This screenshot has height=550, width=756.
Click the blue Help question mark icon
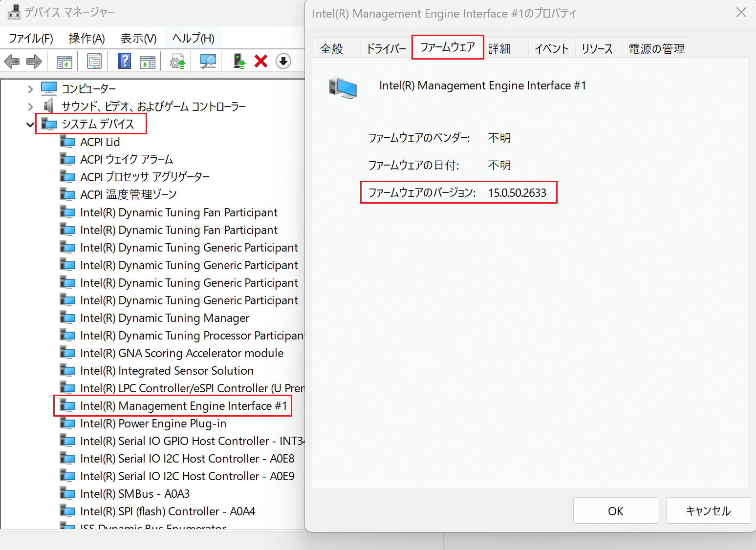click(x=125, y=62)
